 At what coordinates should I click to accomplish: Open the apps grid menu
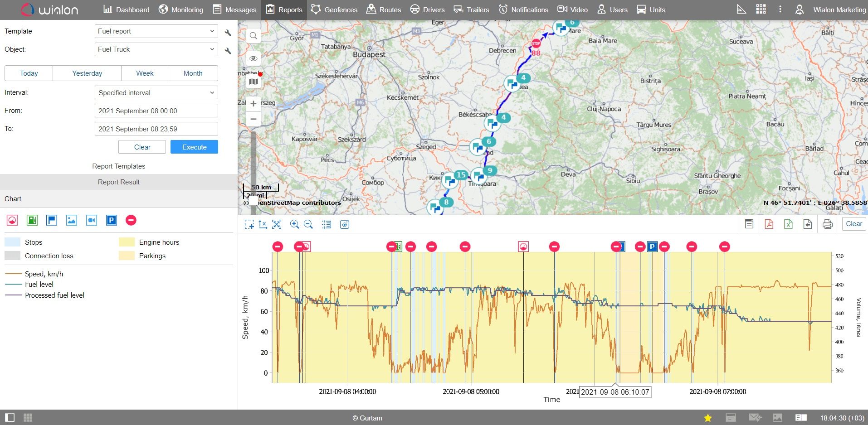tap(761, 10)
